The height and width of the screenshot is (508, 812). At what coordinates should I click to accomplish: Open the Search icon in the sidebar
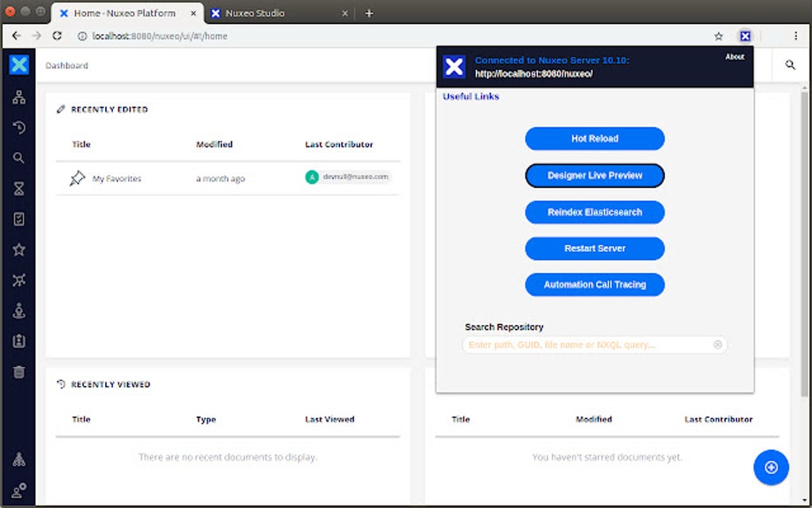click(18, 158)
